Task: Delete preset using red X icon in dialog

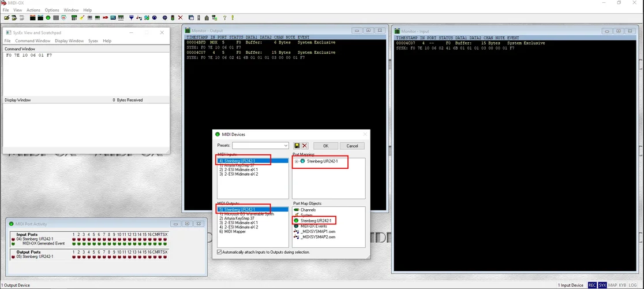Action: (x=305, y=146)
